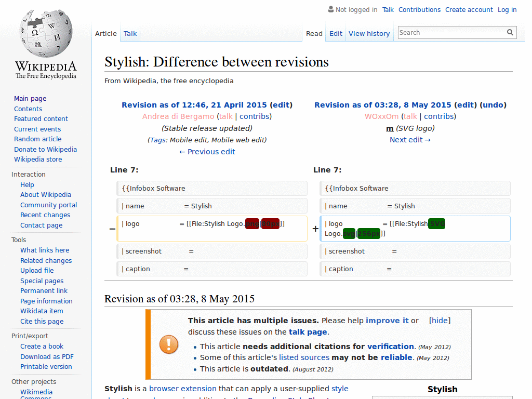Open the View history tab

pos(369,34)
